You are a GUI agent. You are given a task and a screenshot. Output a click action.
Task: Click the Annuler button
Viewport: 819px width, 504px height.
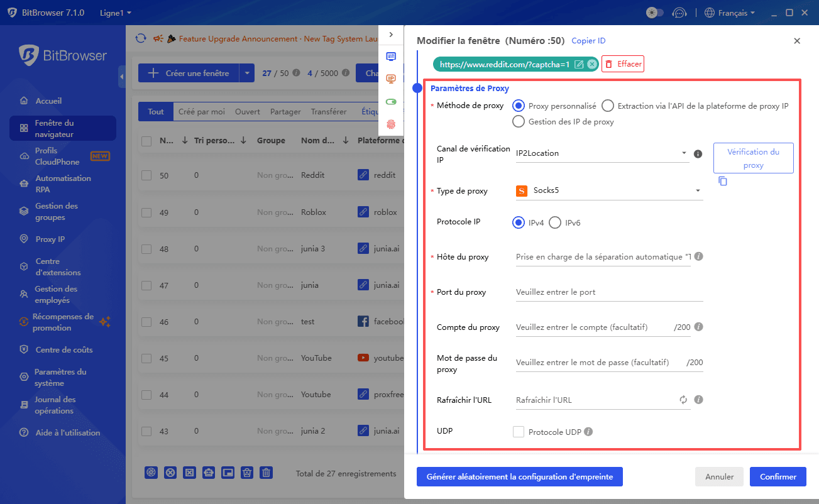pyautogui.click(x=719, y=477)
